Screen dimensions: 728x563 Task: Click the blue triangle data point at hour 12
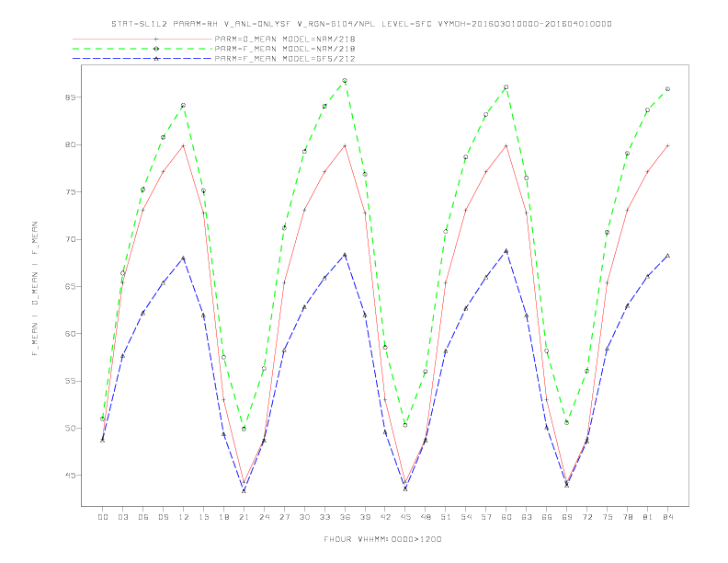coord(184,258)
